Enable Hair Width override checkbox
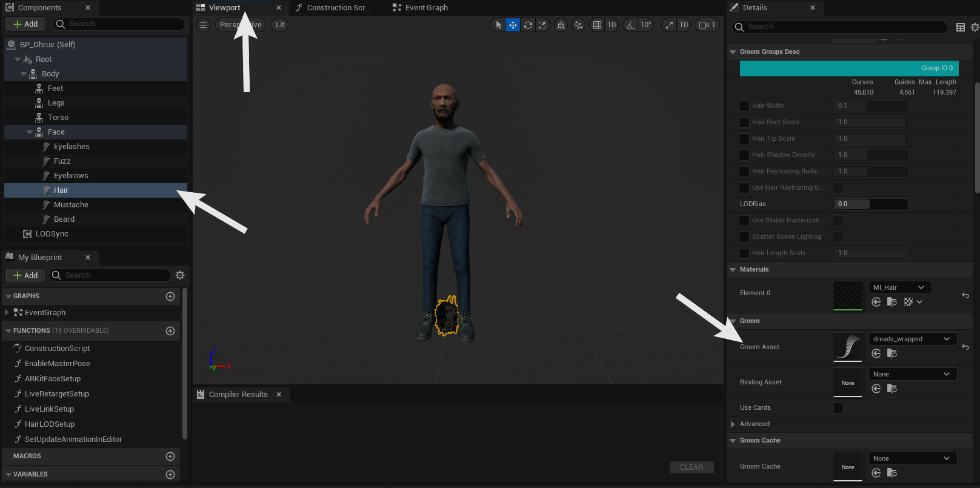The height and width of the screenshot is (488, 980). point(744,106)
